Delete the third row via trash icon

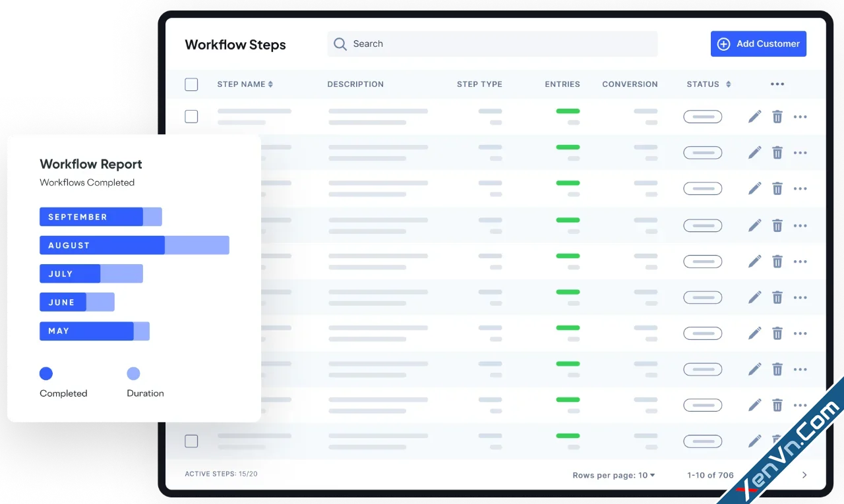point(777,188)
